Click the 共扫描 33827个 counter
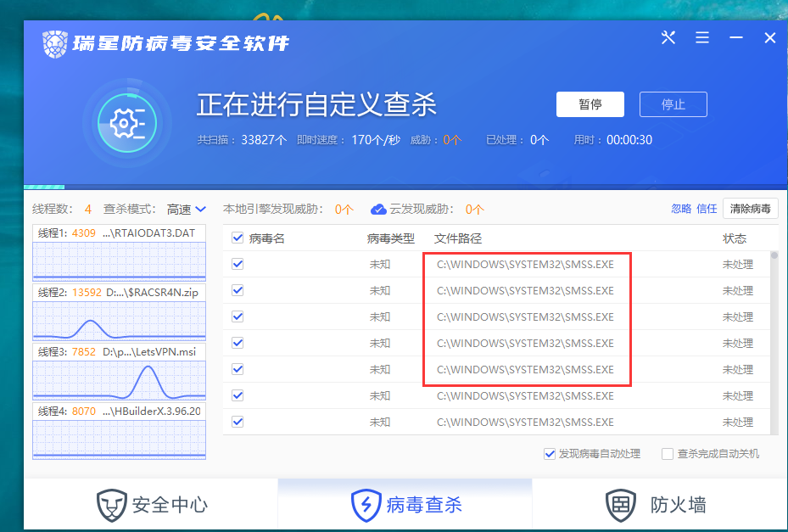The height and width of the screenshot is (532, 788). point(242,140)
